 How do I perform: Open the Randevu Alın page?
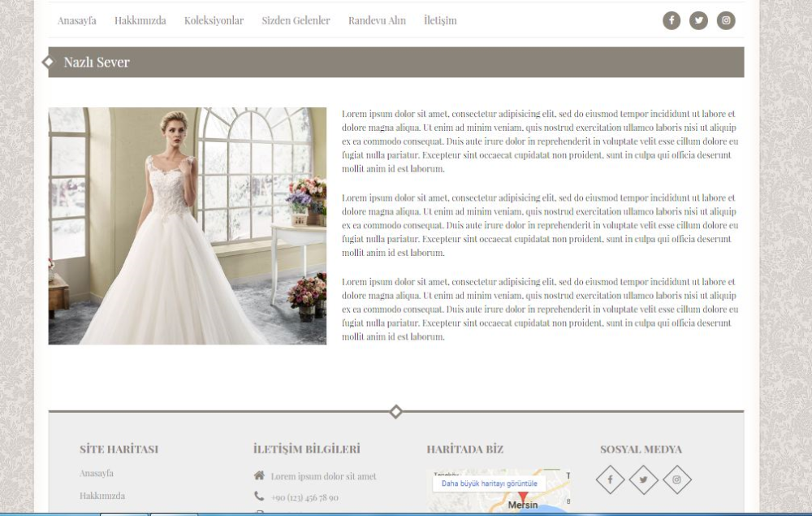377,21
